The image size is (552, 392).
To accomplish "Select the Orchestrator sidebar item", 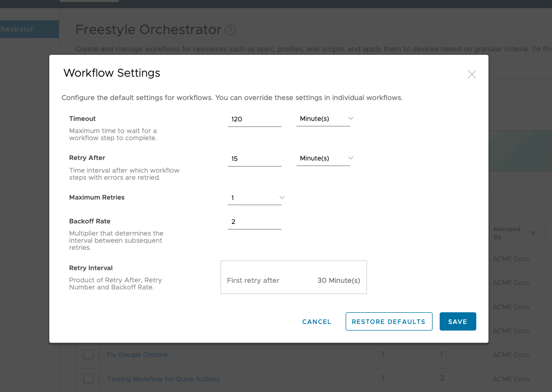I will tap(29, 29).
